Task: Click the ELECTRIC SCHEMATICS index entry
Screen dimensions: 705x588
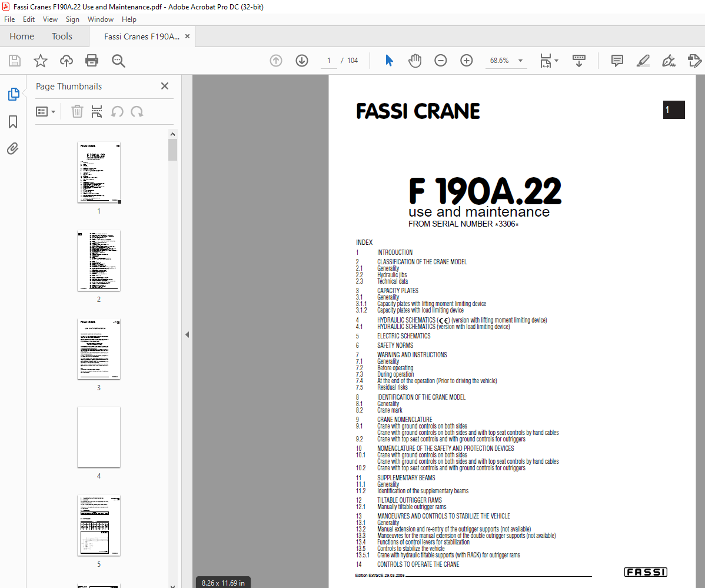Action: (x=404, y=336)
